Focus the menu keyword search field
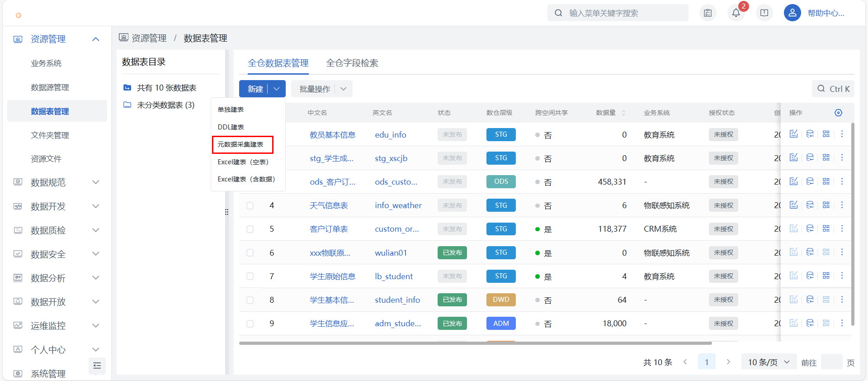Screen dimensions: 868x381 coord(618,13)
